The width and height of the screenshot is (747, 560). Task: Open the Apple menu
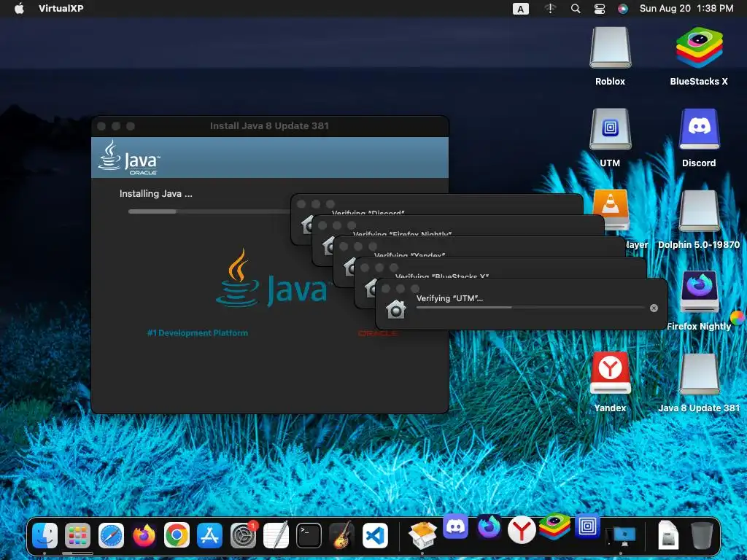[x=19, y=8]
